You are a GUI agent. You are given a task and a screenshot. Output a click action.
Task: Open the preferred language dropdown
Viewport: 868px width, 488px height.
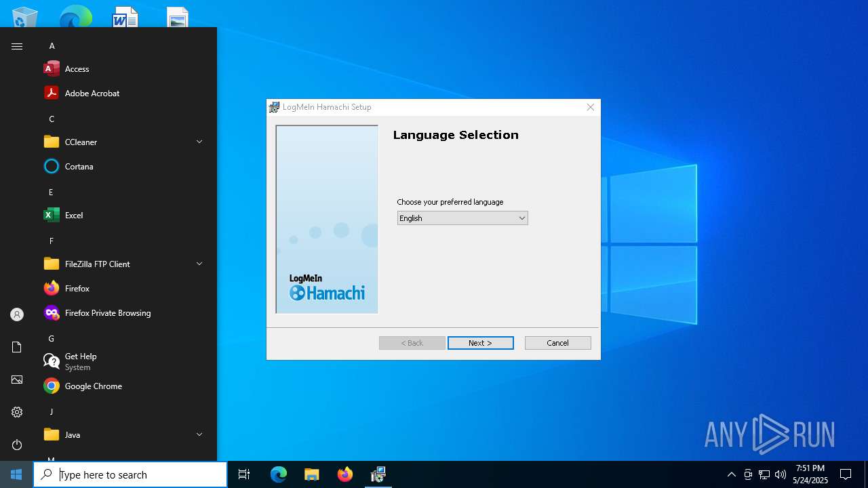point(462,218)
